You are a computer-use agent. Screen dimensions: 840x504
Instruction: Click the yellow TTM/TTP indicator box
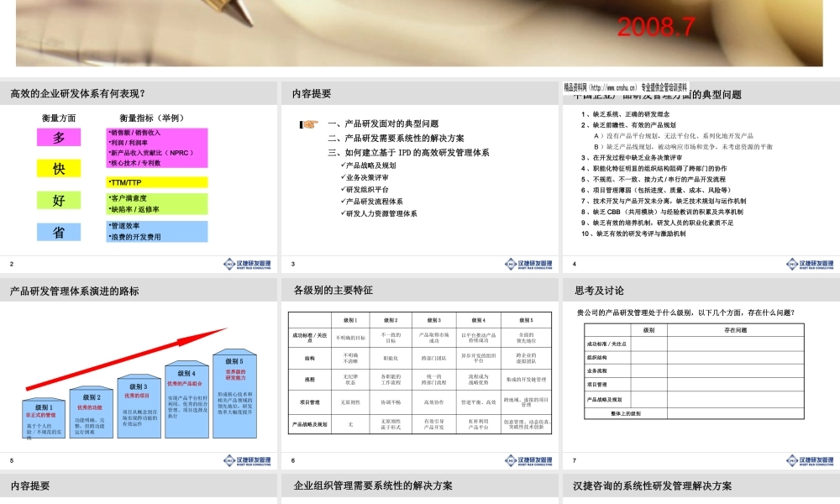point(157,182)
